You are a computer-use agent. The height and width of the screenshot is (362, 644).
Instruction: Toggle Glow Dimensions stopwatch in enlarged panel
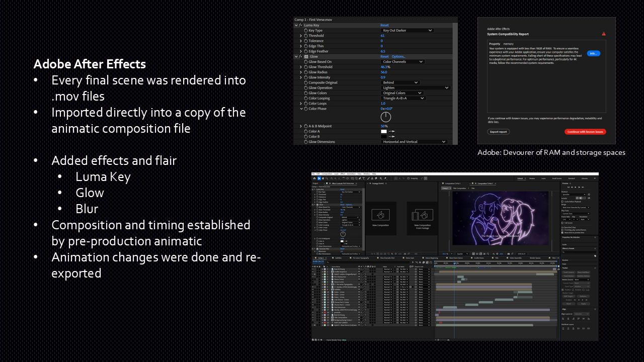tap(305, 142)
